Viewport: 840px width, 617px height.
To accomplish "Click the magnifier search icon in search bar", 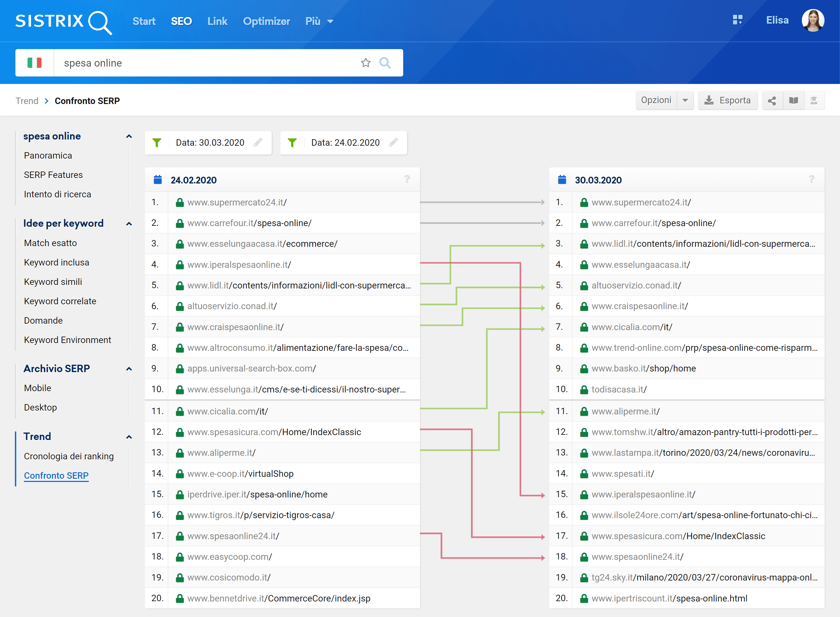I will pos(385,63).
